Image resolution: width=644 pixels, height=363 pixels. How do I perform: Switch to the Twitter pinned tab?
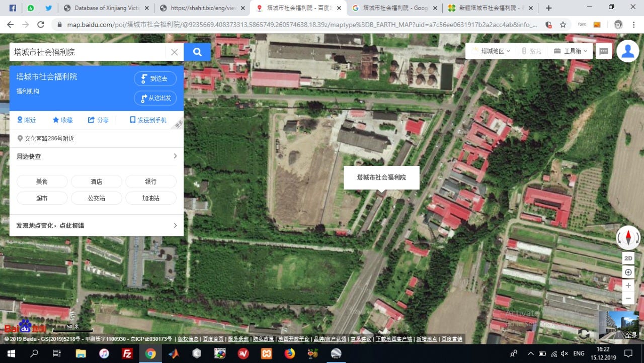[x=49, y=8]
